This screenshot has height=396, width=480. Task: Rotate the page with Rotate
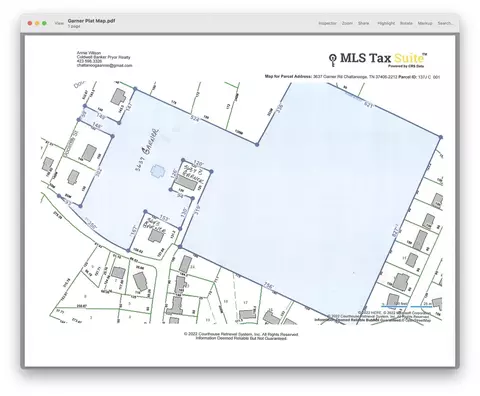(x=406, y=23)
